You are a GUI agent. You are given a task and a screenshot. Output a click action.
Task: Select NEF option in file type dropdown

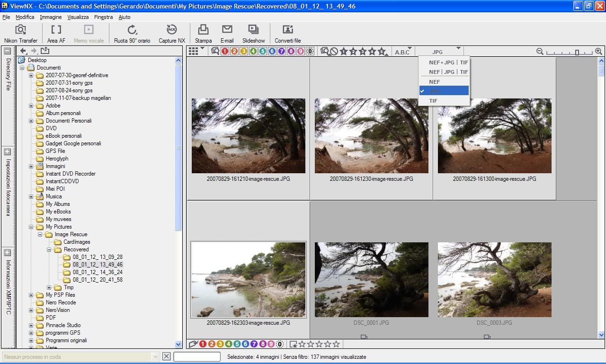[434, 82]
